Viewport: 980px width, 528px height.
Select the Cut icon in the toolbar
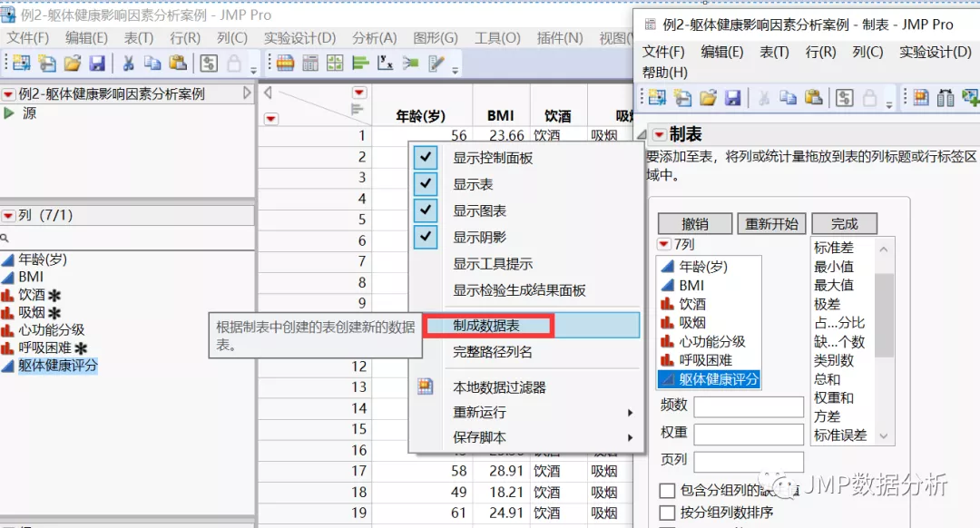tap(129, 62)
